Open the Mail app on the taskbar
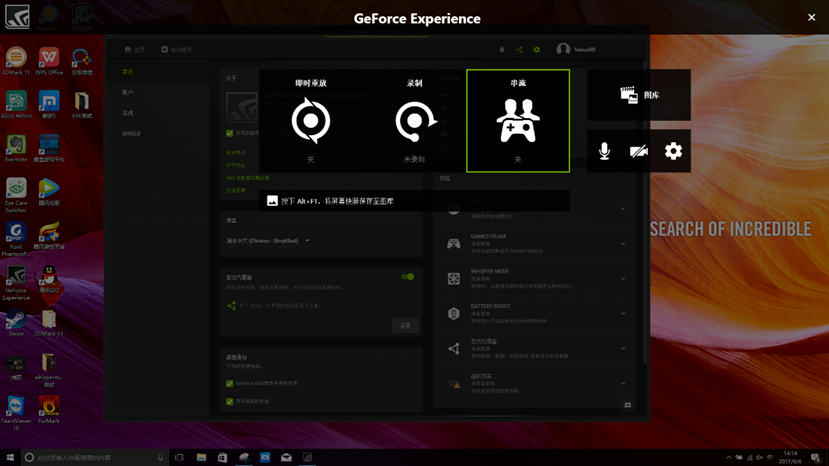The width and height of the screenshot is (829, 466). (x=286, y=457)
